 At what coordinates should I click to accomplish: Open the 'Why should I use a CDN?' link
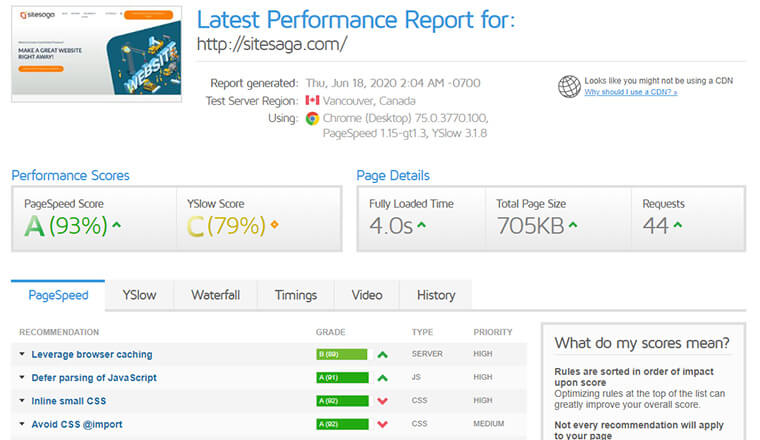click(x=631, y=92)
